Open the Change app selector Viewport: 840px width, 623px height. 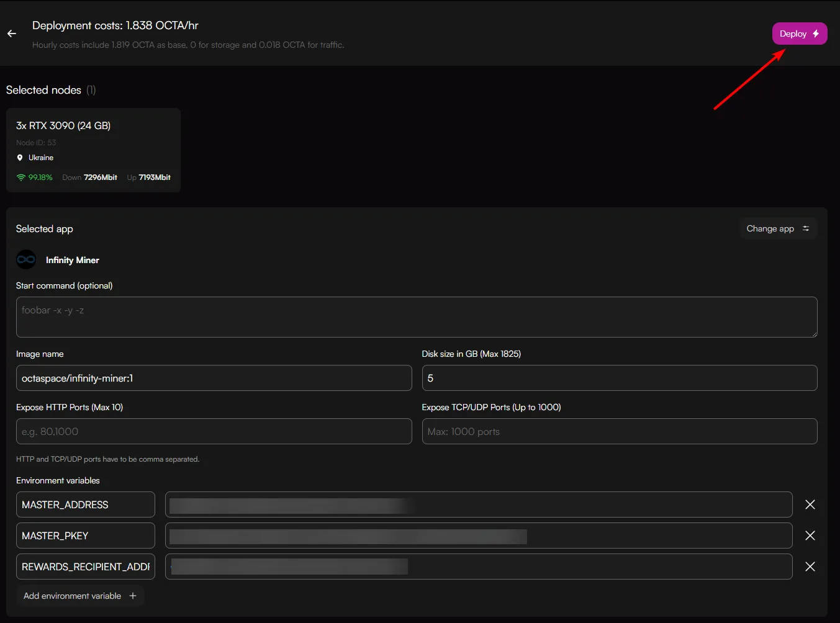(778, 228)
